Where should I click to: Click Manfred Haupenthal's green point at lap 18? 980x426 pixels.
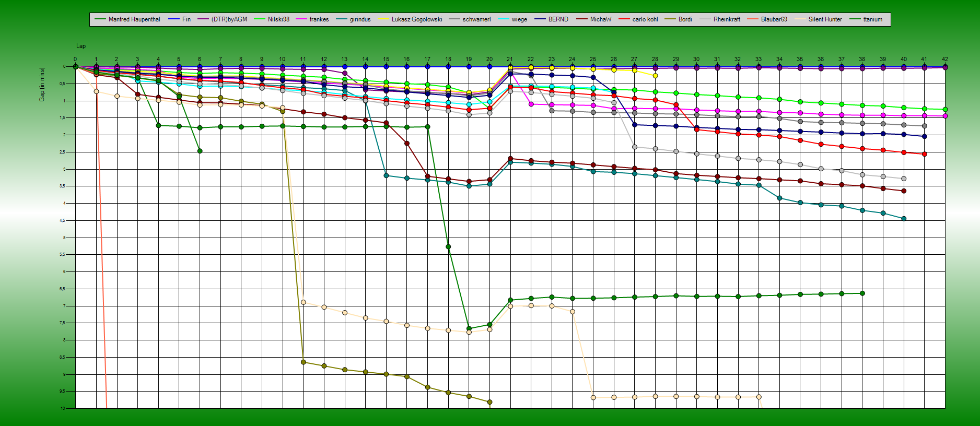tap(448, 246)
